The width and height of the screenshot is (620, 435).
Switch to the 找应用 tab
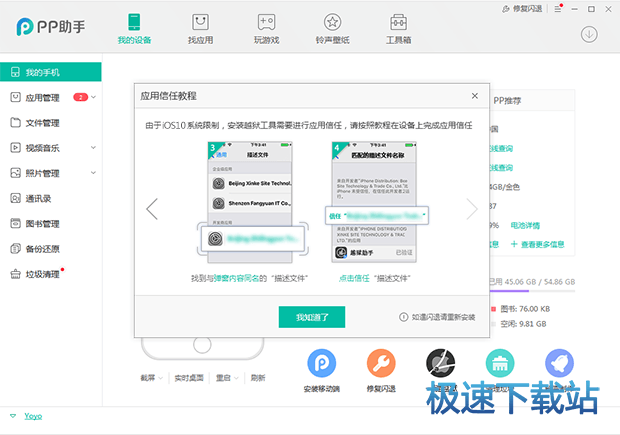pyautogui.click(x=200, y=28)
